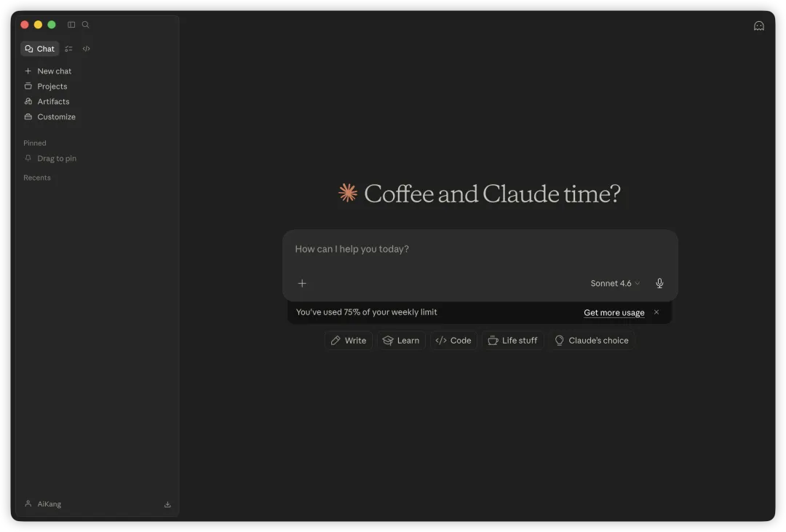Close the window with red button
The width and height of the screenshot is (786, 532).
(x=25, y=25)
